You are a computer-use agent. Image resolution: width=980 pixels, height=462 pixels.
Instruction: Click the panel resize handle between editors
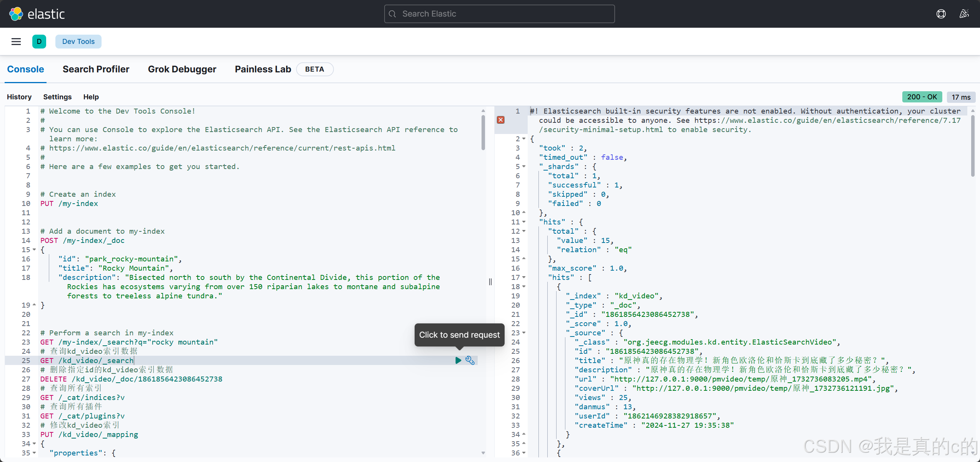pyautogui.click(x=490, y=282)
